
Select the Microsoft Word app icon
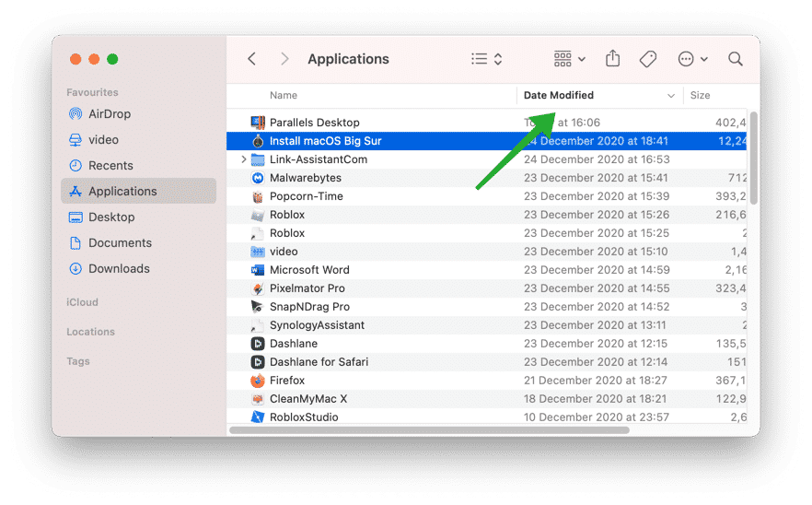click(258, 270)
